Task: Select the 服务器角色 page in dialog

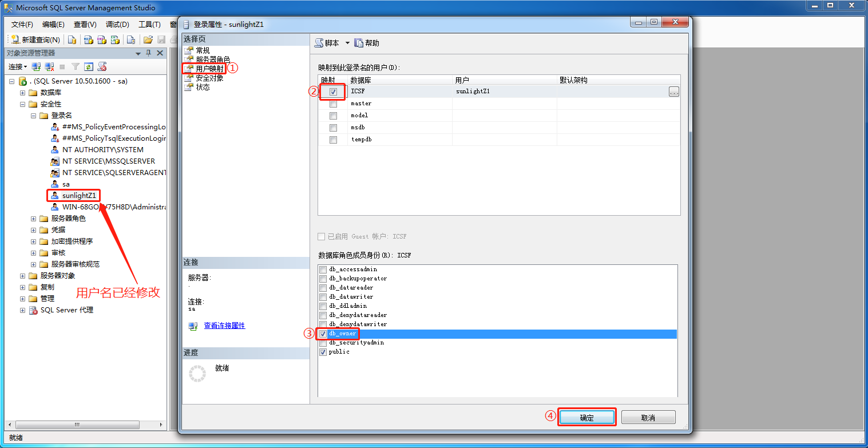Action: pos(213,60)
